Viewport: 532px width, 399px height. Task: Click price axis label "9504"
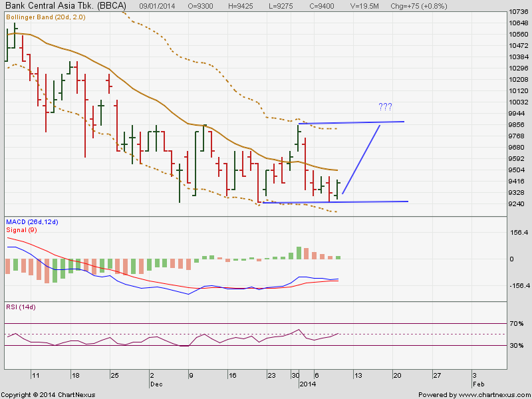(517, 170)
